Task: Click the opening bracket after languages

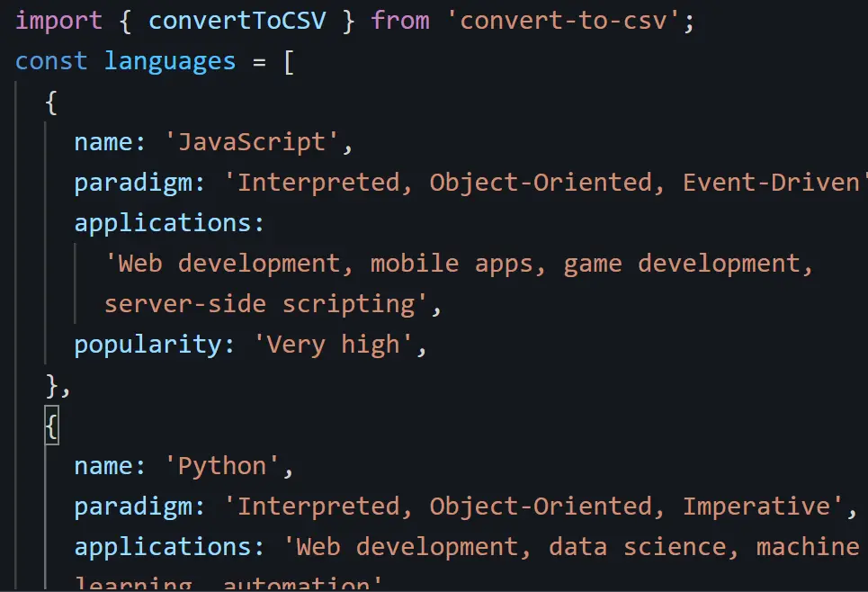Action: [x=287, y=61]
